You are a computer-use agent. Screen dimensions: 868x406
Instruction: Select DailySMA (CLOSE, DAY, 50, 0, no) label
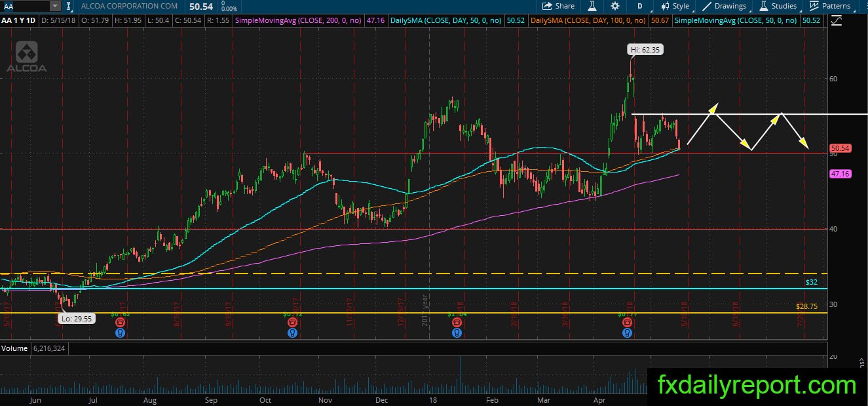click(x=444, y=21)
